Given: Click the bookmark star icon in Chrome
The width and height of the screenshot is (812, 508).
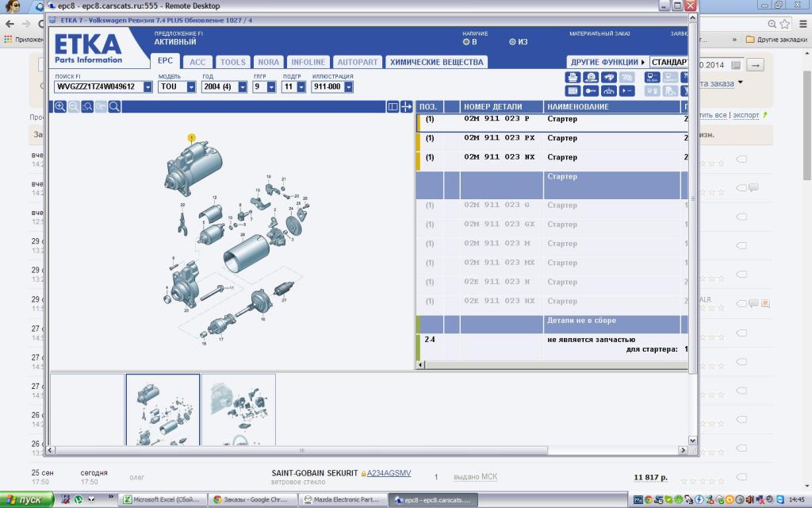Looking at the screenshot, I should (x=785, y=24).
